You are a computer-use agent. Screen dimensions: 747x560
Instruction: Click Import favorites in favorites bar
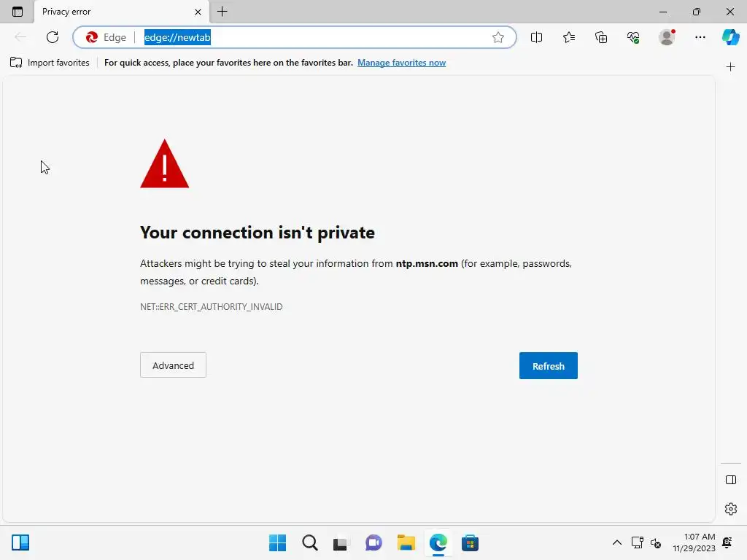coord(50,63)
